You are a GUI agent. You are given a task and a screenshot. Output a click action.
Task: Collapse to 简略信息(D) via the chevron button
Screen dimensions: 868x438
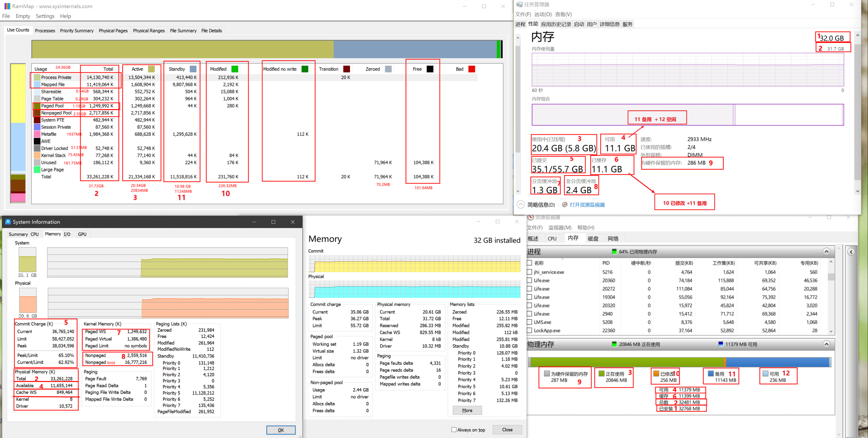(x=521, y=204)
